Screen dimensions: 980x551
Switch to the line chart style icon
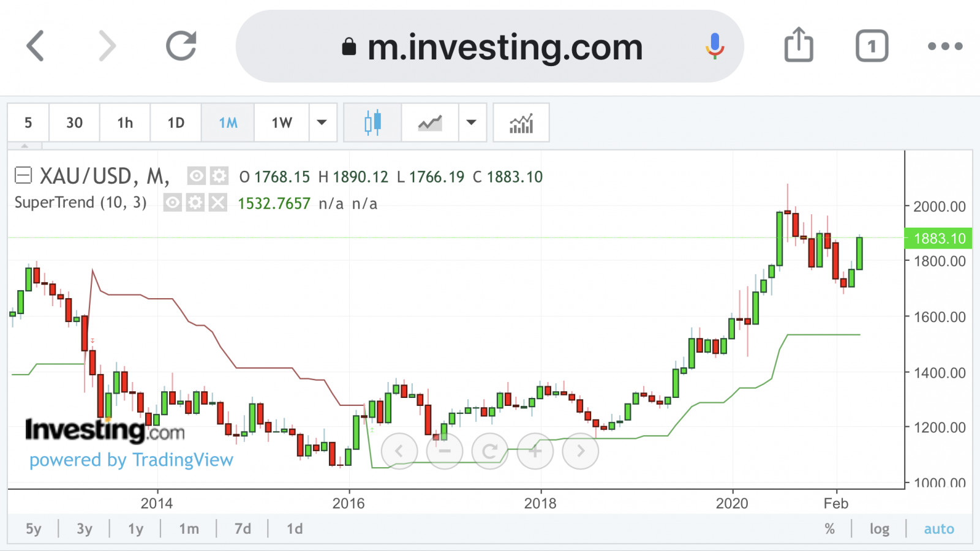[x=430, y=122]
